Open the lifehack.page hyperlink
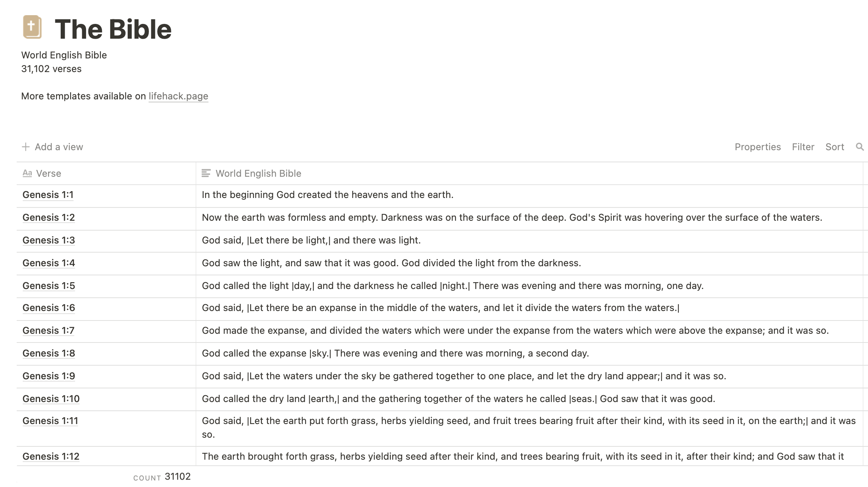The height and width of the screenshot is (487, 868). tap(178, 96)
